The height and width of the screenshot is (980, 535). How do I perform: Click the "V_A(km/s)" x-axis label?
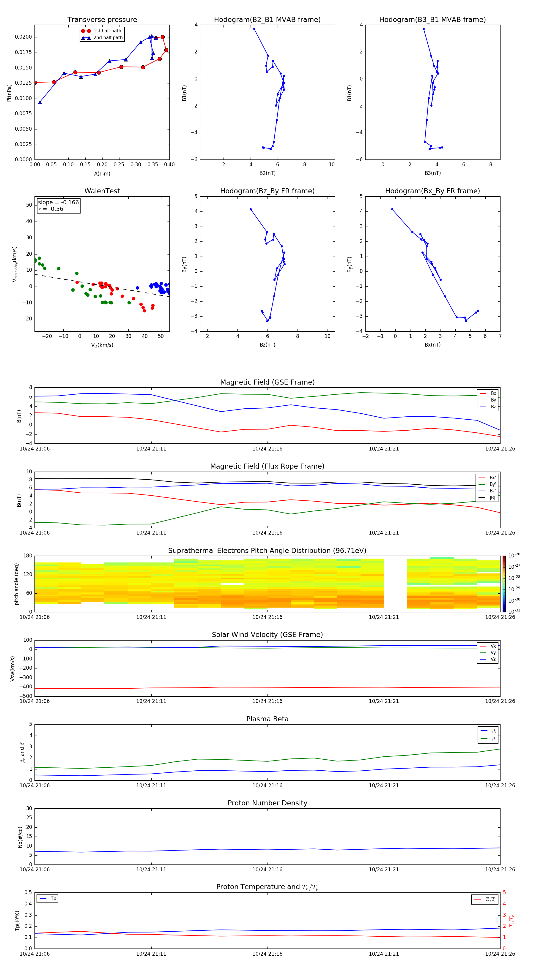point(102,345)
